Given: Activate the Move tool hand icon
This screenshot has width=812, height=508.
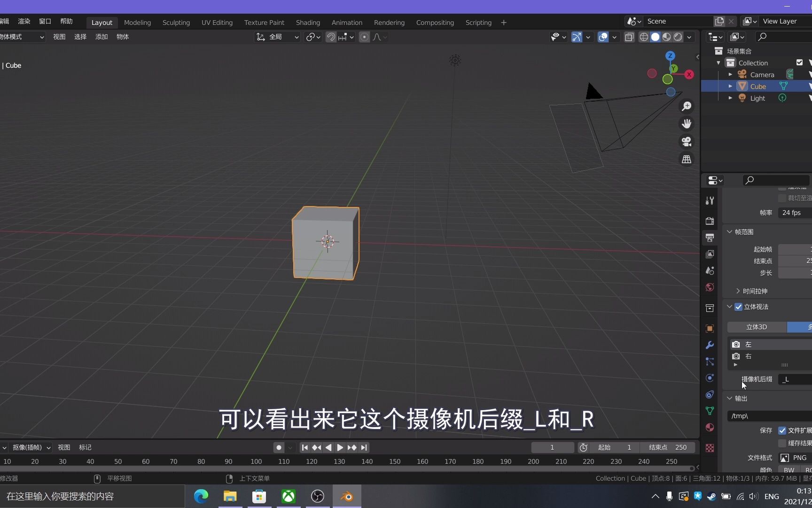Looking at the screenshot, I should click(687, 124).
